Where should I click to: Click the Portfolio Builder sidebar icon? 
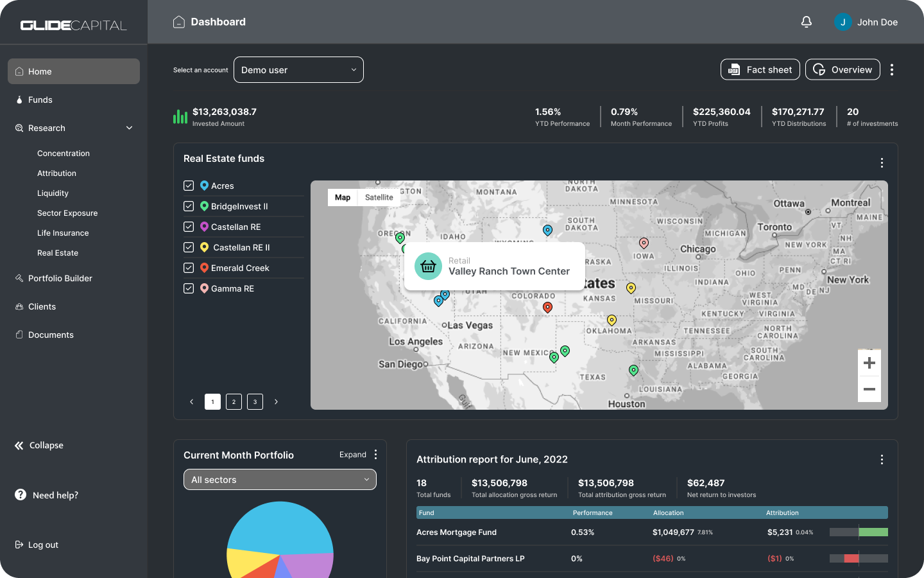point(19,278)
